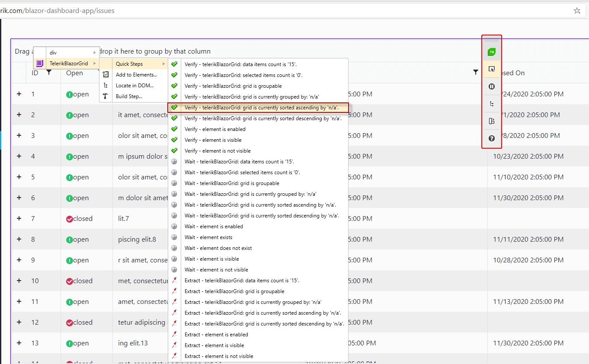Screen dimensions: 589x364
Task: Bookmark the page with the star icon
Action: coord(577,11)
